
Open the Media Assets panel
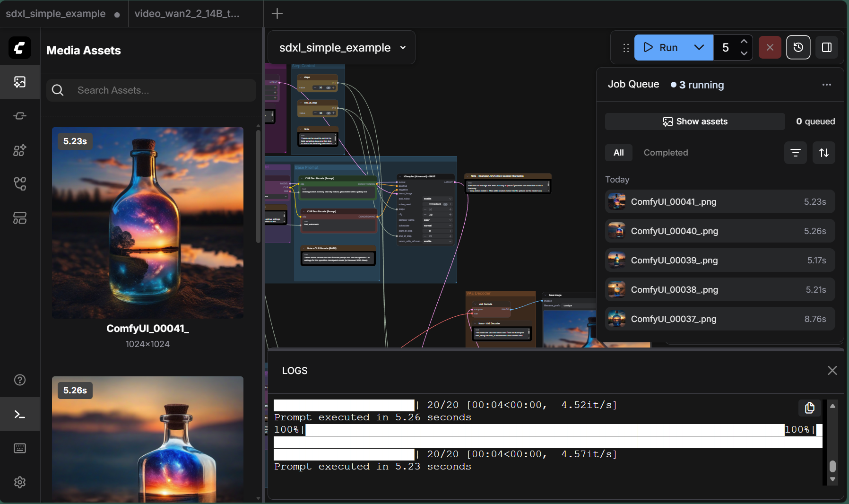[x=20, y=82]
